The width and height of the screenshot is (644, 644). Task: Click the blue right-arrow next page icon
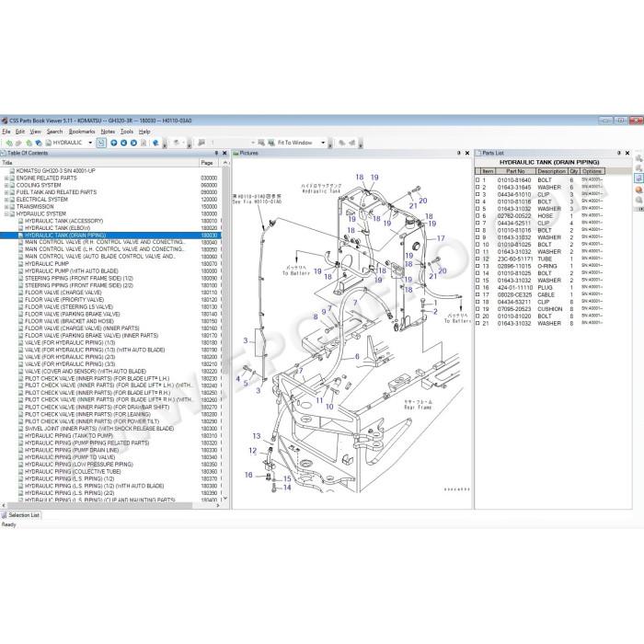(x=133, y=143)
